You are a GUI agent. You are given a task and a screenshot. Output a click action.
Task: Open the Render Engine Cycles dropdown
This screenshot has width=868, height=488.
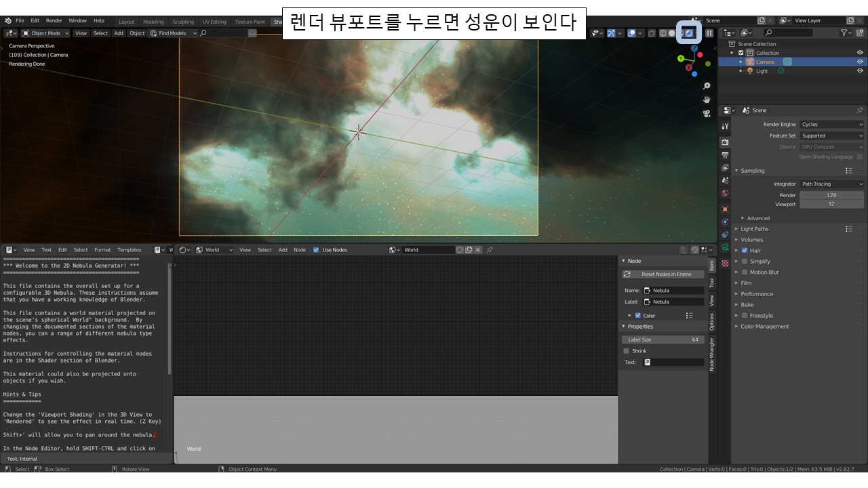point(832,124)
